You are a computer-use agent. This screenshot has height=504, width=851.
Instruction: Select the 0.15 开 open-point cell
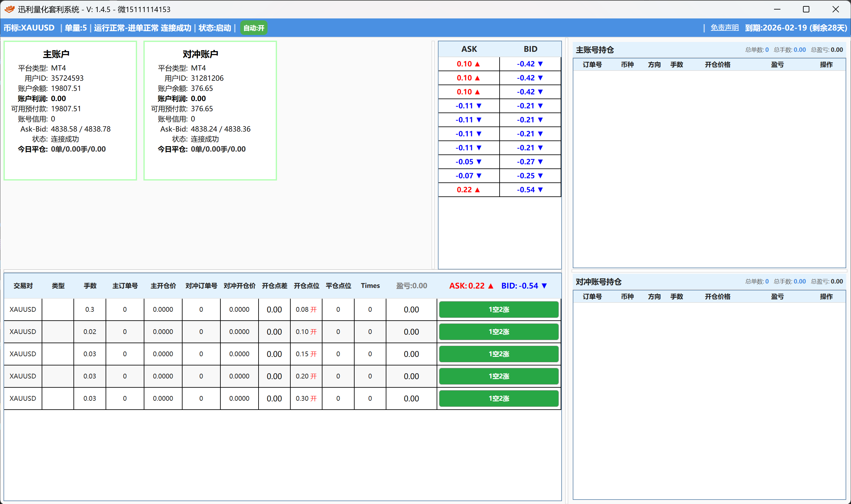pyautogui.click(x=306, y=354)
